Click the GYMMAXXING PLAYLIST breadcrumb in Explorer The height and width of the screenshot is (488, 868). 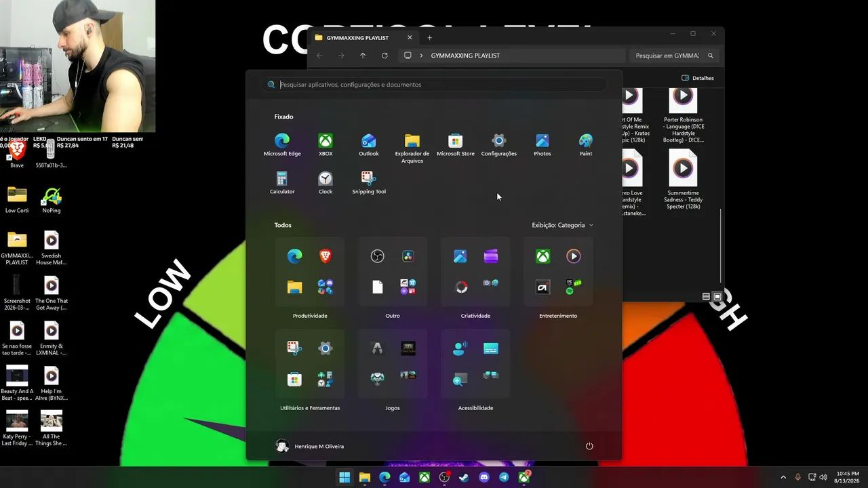coord(465,56)
